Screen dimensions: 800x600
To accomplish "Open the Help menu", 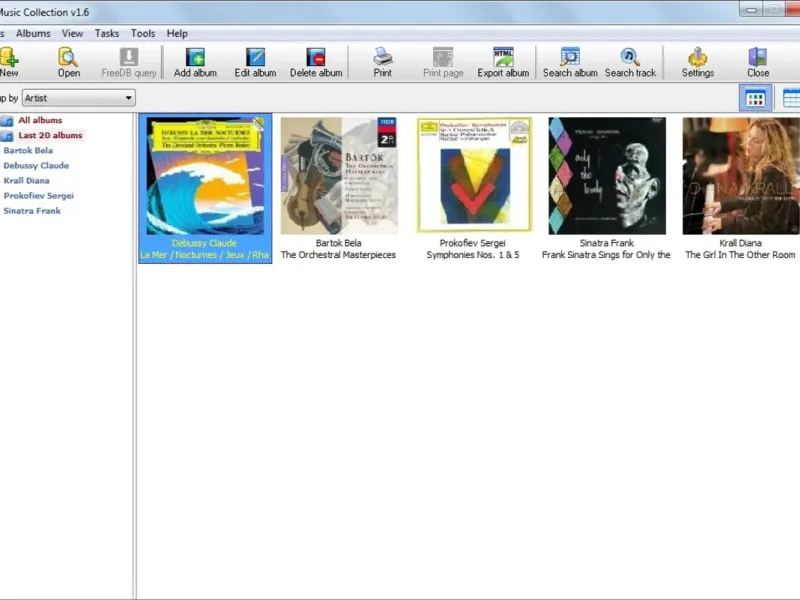I will tap(177, 34).
